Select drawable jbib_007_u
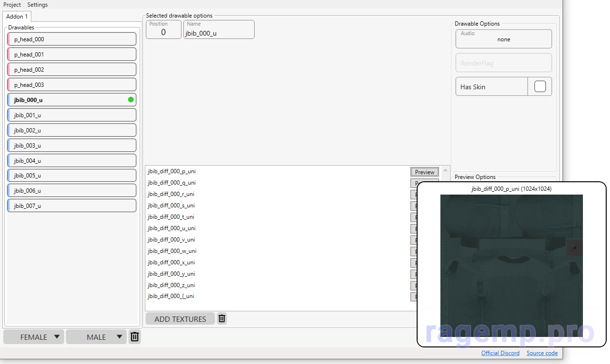 (72, 206)
